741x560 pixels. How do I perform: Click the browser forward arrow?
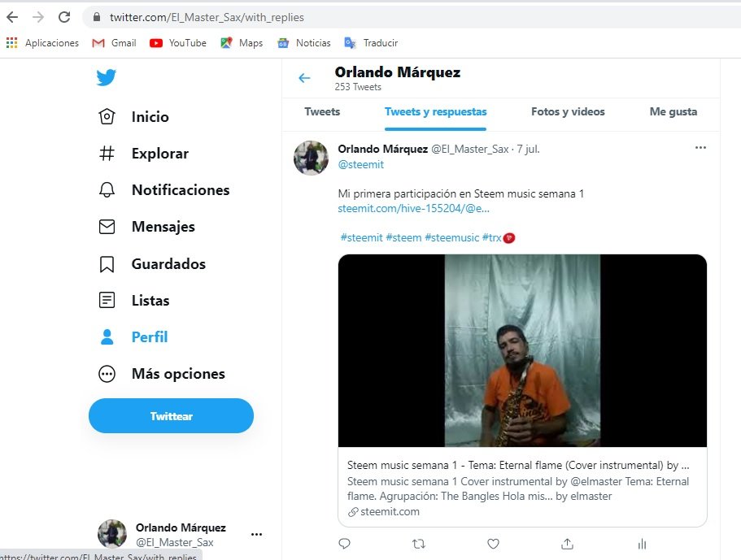(x=37, y=17)
